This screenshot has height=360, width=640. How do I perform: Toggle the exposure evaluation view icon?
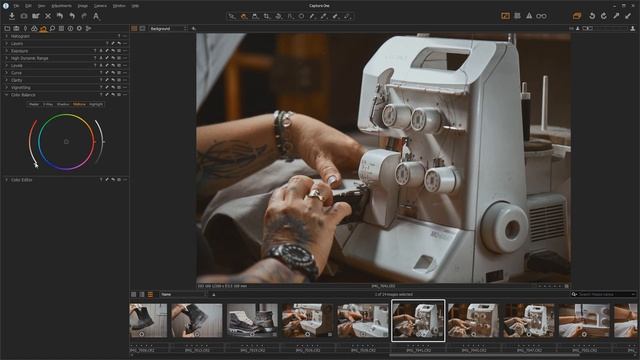coord(505,16)
